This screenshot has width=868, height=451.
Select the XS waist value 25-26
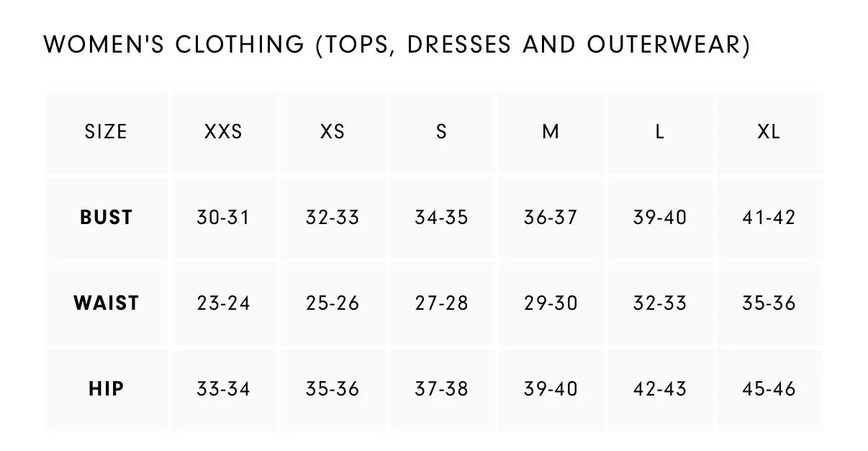333,303
